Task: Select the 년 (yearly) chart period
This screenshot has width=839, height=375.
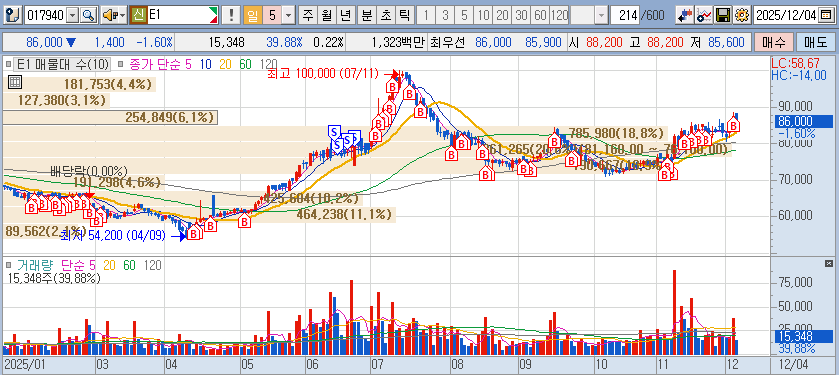Action: coord(346,15)
